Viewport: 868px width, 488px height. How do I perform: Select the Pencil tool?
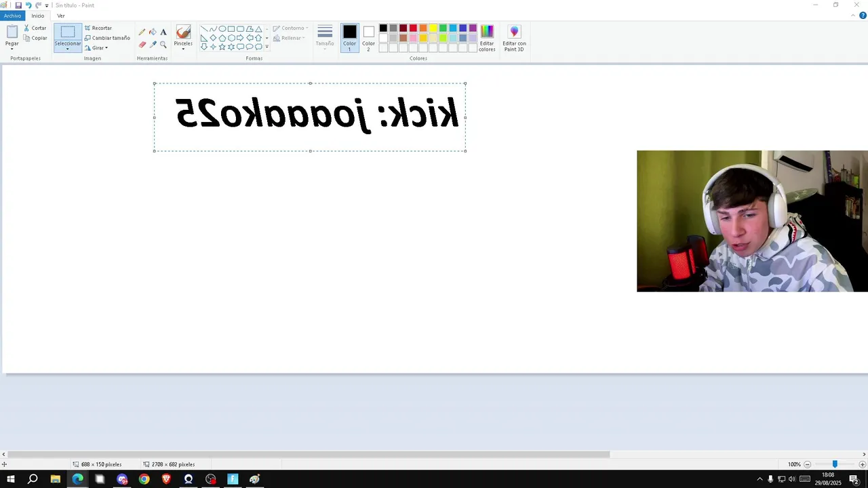click(x=142, y=32)
